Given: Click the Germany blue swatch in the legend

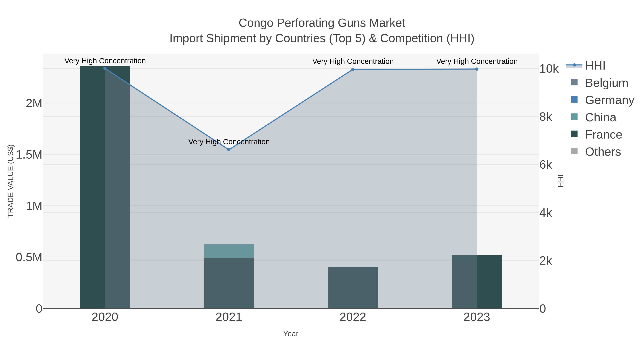Looking at the screenshot, I should coord(574,99).
